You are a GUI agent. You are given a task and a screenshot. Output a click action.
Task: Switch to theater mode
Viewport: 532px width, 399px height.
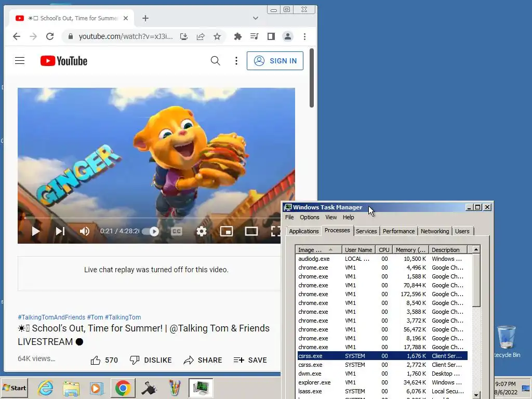[251, 231]
